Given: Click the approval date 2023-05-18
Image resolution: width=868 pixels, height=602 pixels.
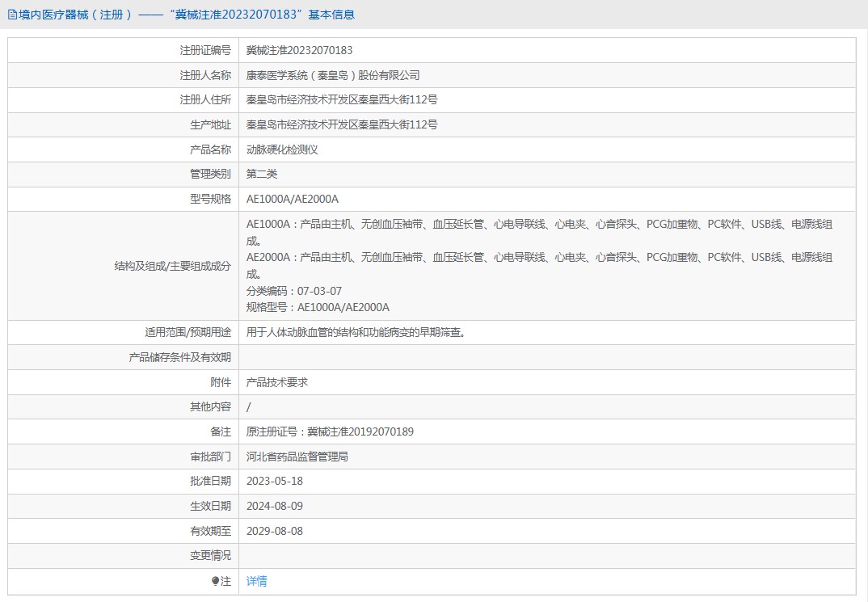Looking at the screenshot, I should pos(275,481).
